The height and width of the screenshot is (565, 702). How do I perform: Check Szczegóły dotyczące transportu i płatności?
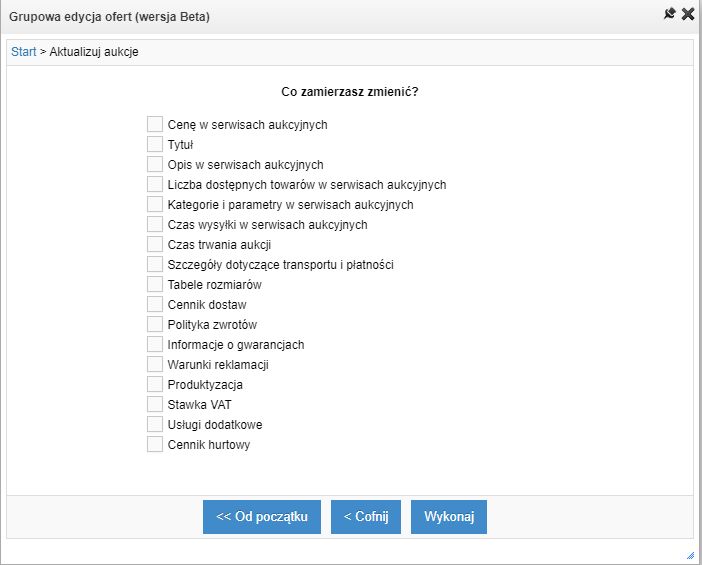click(x=155, y=264)
